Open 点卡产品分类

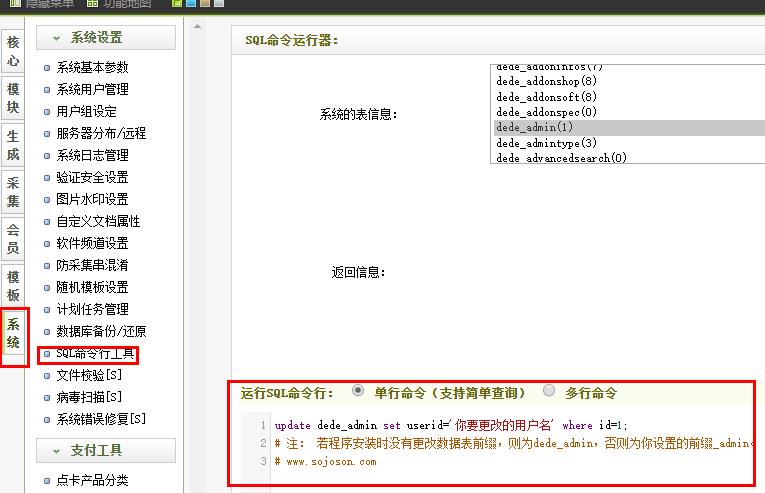pyautogui.click(x=92, y=480)
